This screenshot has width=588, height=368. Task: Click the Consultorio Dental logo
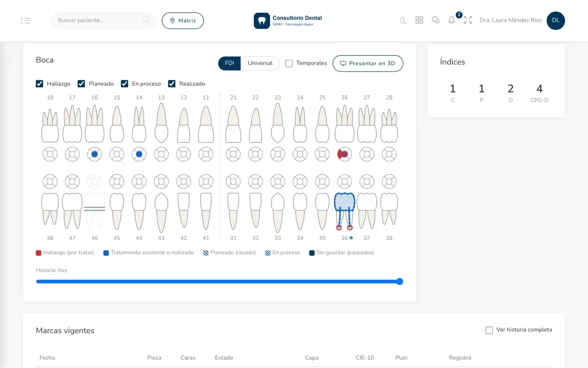coord(288,21)
